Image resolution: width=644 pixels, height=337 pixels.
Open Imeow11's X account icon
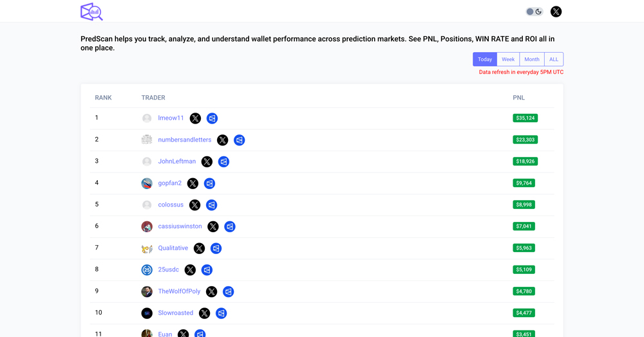click(196, 118)
